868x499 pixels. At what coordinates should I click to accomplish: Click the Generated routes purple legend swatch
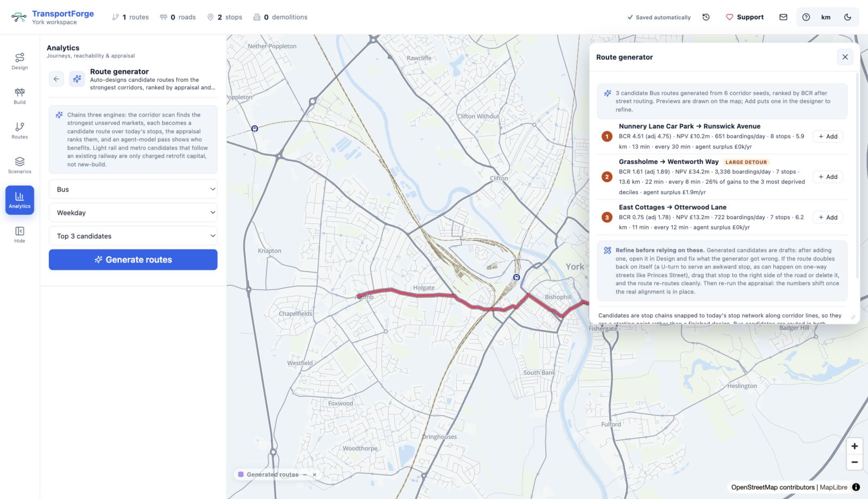point(241,475)
